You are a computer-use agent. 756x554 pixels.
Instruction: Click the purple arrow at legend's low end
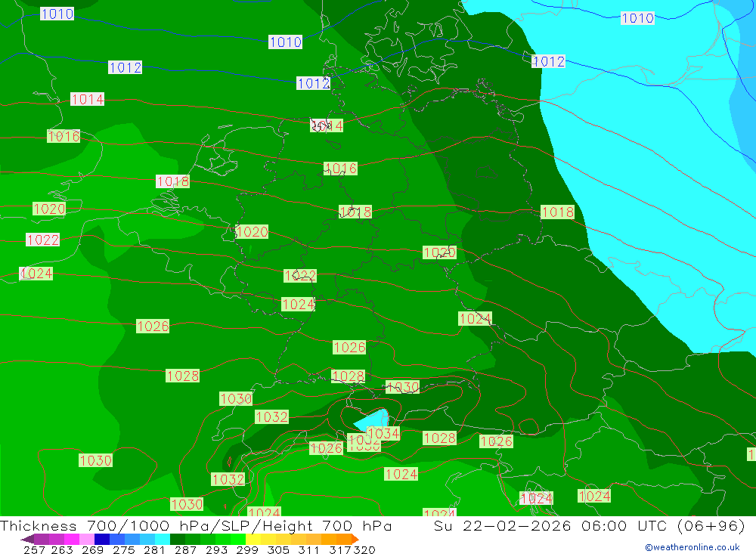click(27, 539)
